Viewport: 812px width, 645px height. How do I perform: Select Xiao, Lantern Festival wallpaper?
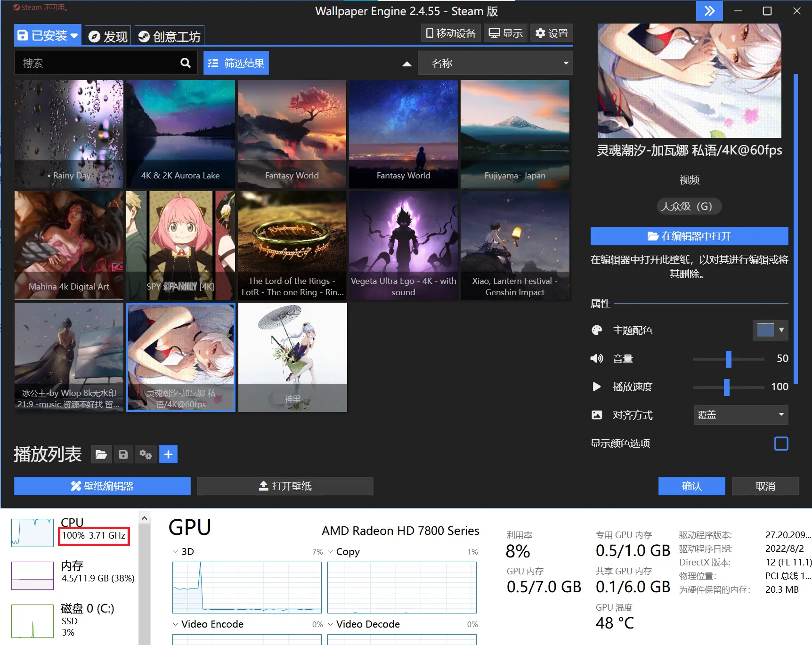[x=515, y=245]
